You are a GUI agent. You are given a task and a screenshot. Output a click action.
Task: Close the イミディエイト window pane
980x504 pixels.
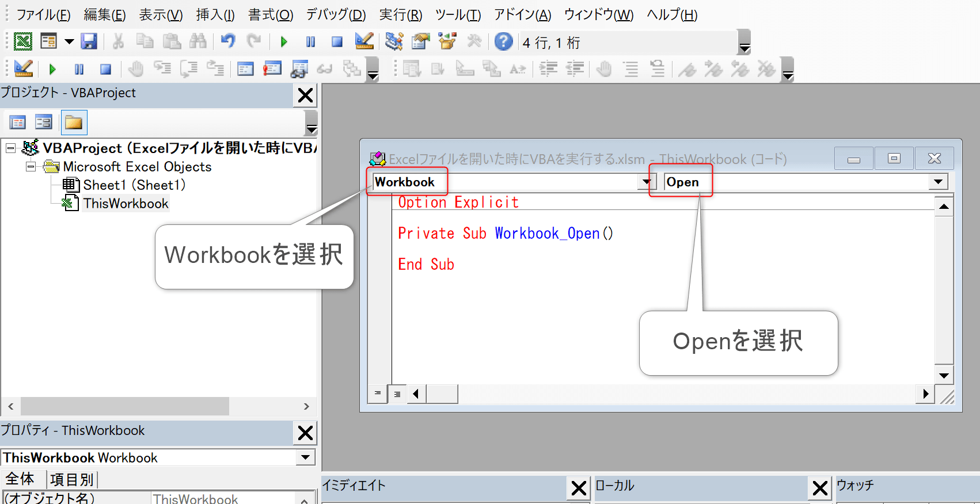coord(579,488)
